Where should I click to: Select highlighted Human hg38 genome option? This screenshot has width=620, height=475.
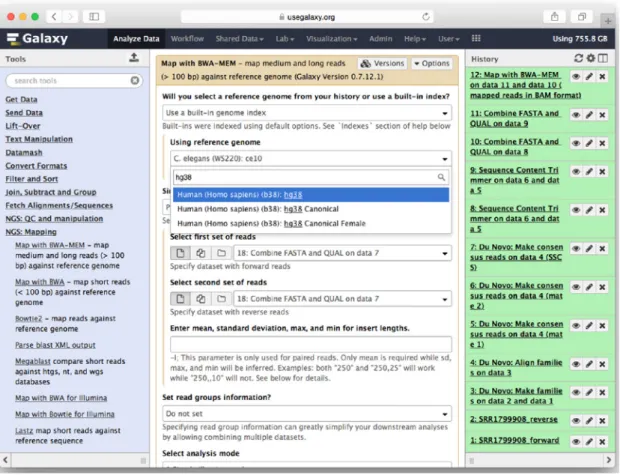click(x=311, y=195)
